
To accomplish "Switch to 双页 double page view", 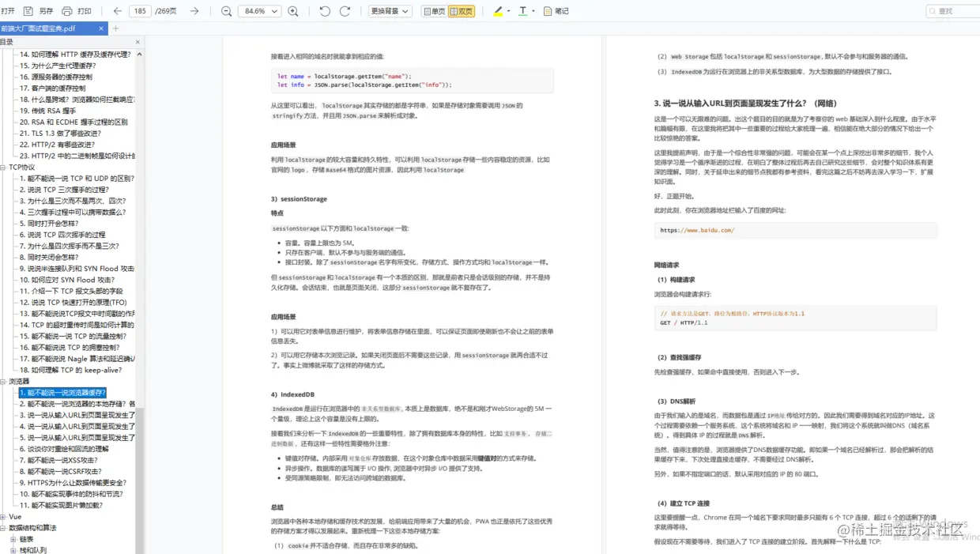I will pyautogui.click(x=462, y=11).
